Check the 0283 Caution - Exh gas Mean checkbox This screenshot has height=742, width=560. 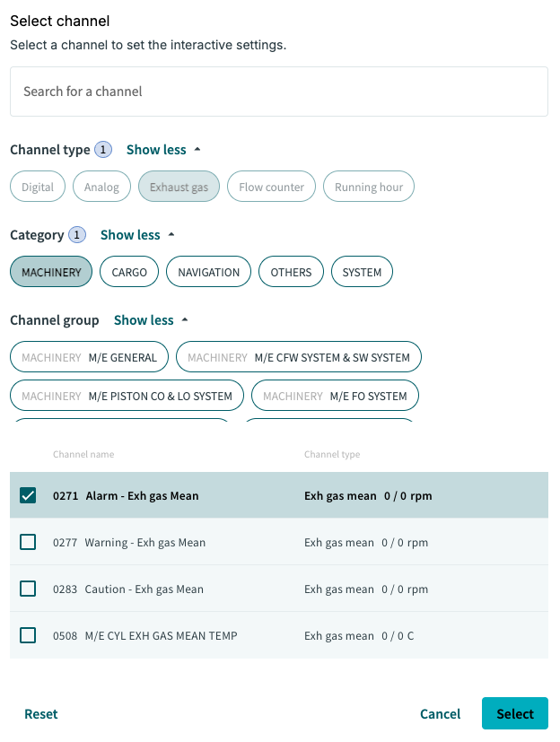[x=28, y=589]
